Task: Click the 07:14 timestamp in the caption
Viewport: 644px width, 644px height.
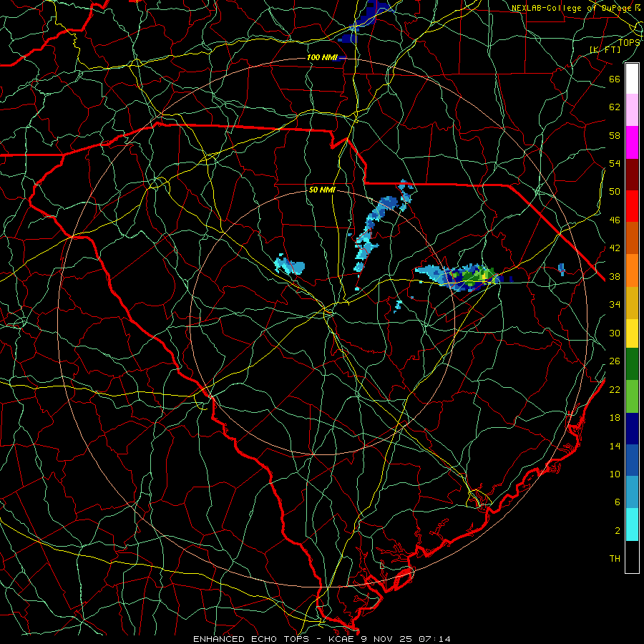Action: coord(434,639)
